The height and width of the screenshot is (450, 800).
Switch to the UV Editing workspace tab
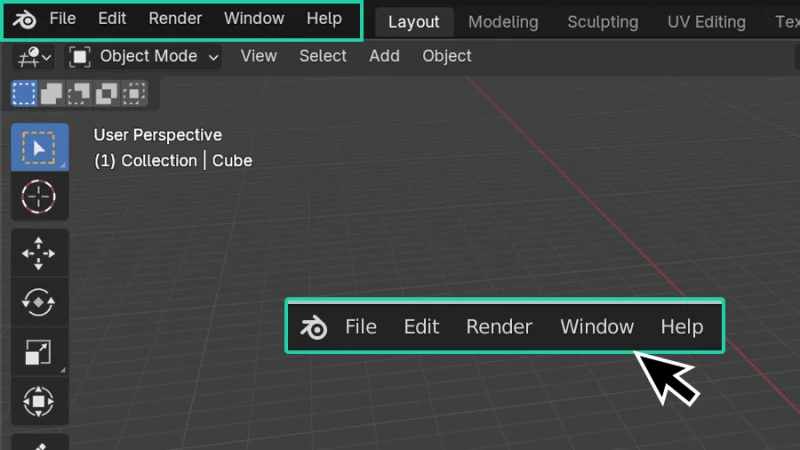coord(706,22)
